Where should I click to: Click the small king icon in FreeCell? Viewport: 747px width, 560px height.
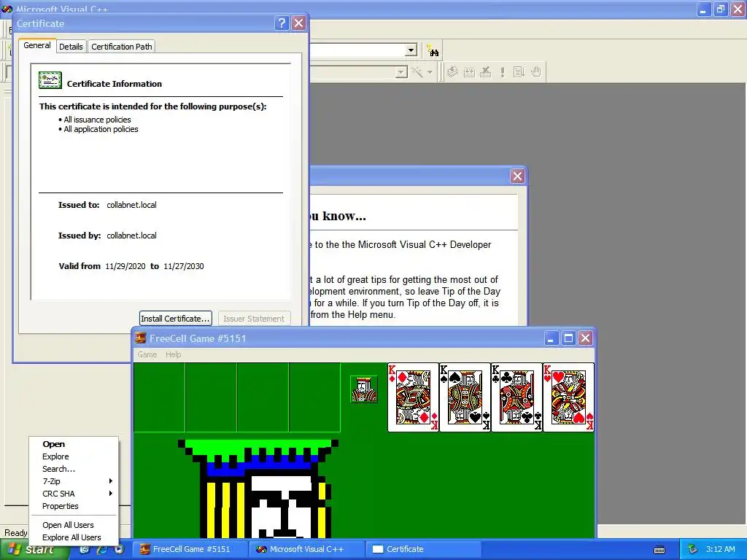click(364, 389)
